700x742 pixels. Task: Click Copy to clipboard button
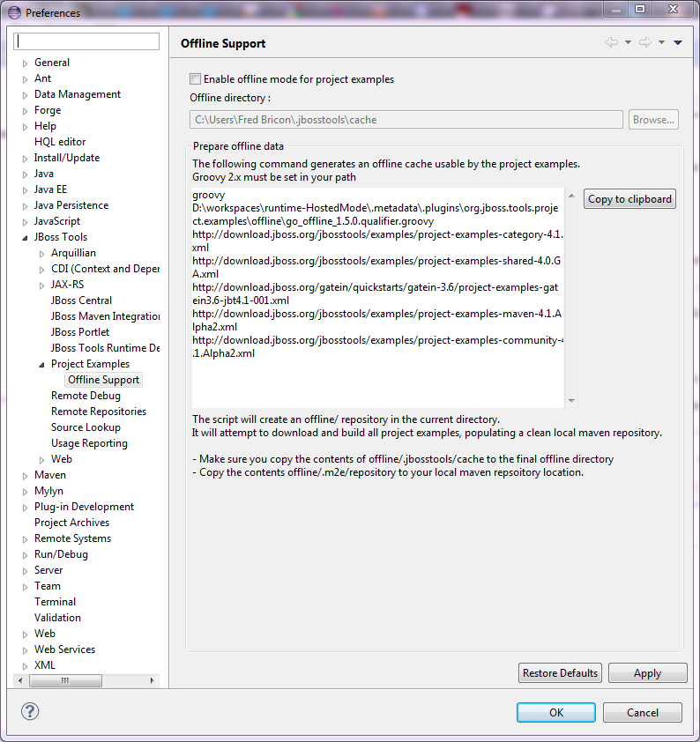point(629,199)
